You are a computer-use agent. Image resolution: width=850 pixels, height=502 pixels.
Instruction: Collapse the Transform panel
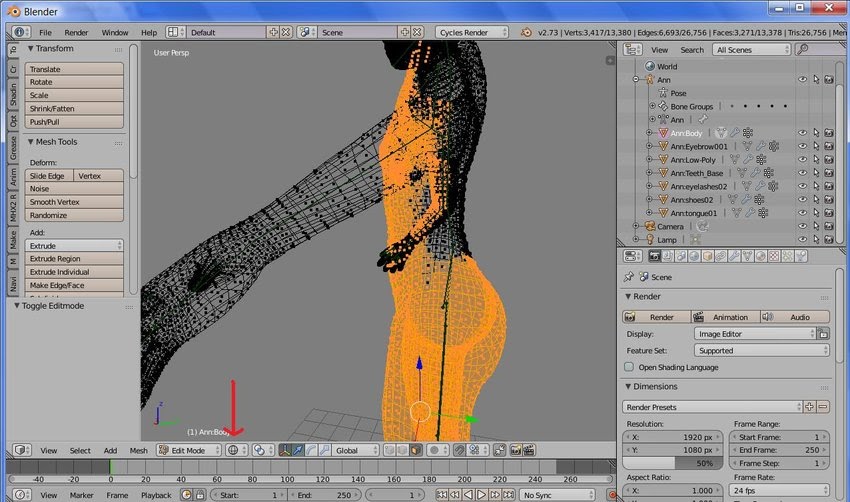(x=31, y=48)
